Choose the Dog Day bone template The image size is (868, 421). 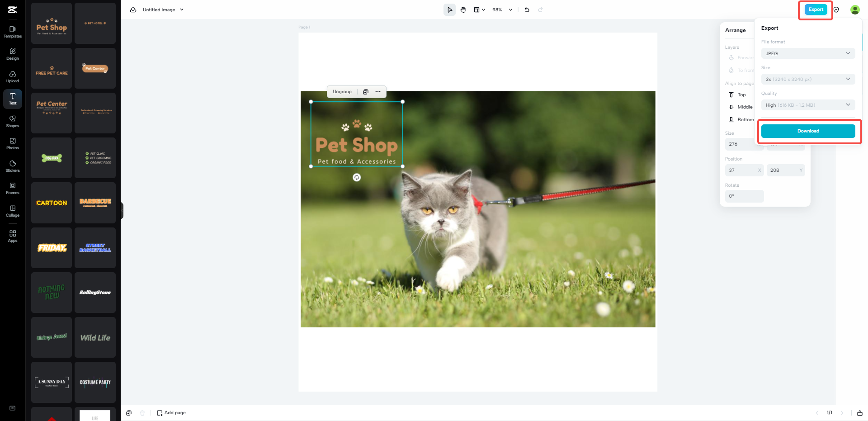click(x=52, y=158)
